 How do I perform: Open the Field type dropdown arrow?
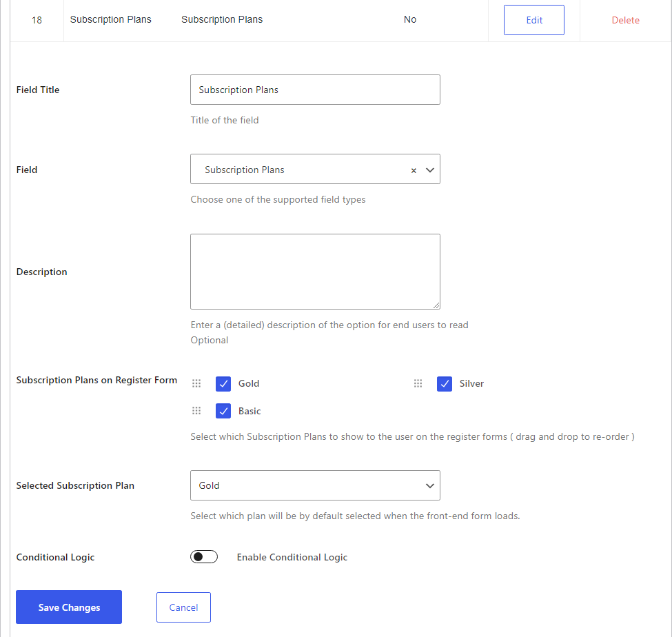point(430,170)
